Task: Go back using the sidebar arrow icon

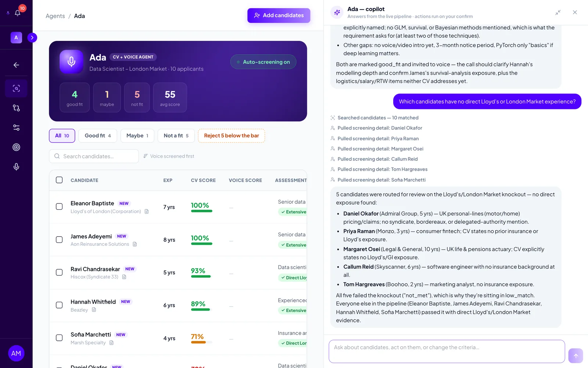Action: tap(16, 65)
